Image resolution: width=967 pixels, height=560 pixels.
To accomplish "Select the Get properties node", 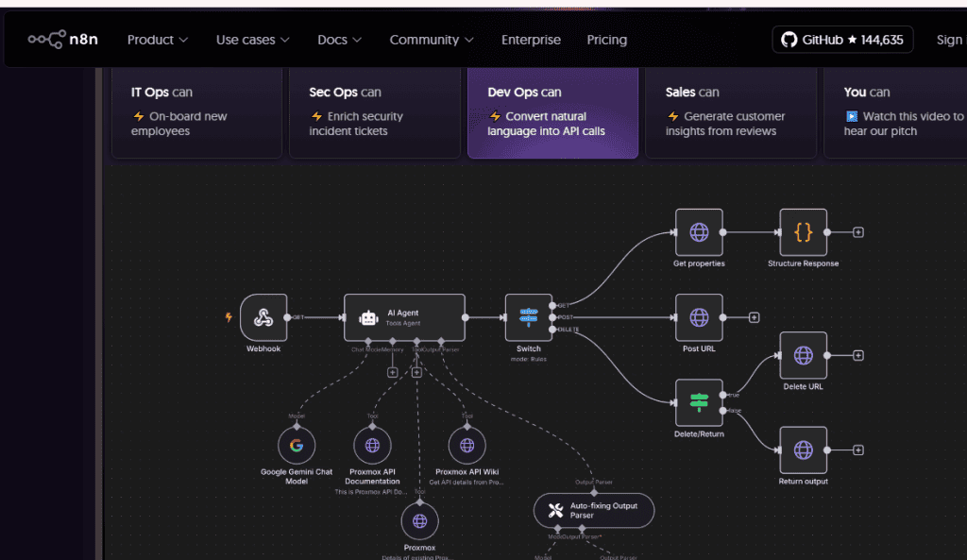I will [699, 232].
